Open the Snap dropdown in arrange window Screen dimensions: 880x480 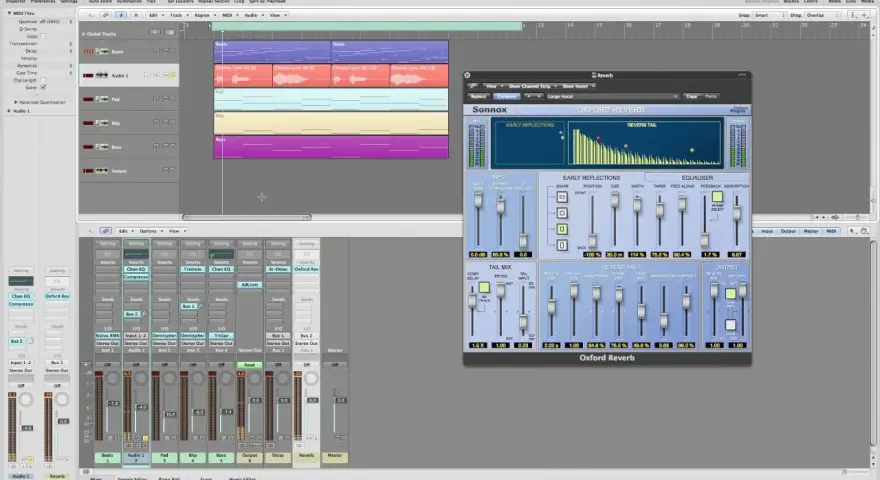click(769, 15)
